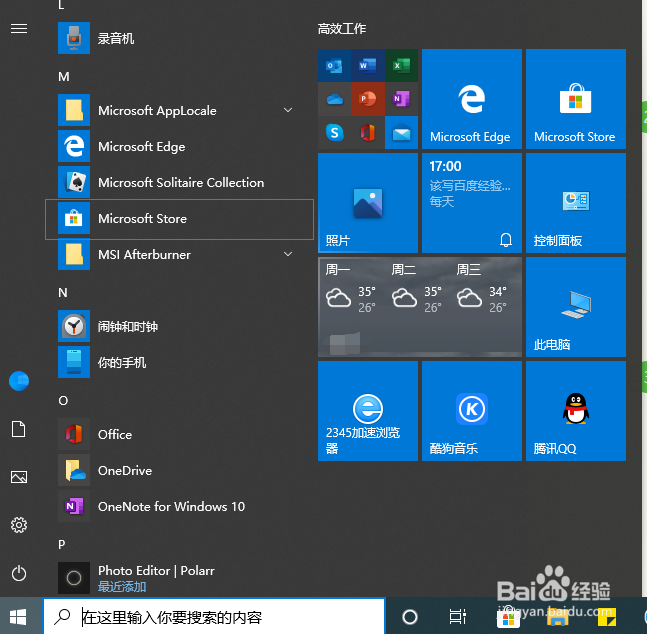Open PowerPoint in Office tile folder
The height and width of the screenshot is (634, 647).
368,99
